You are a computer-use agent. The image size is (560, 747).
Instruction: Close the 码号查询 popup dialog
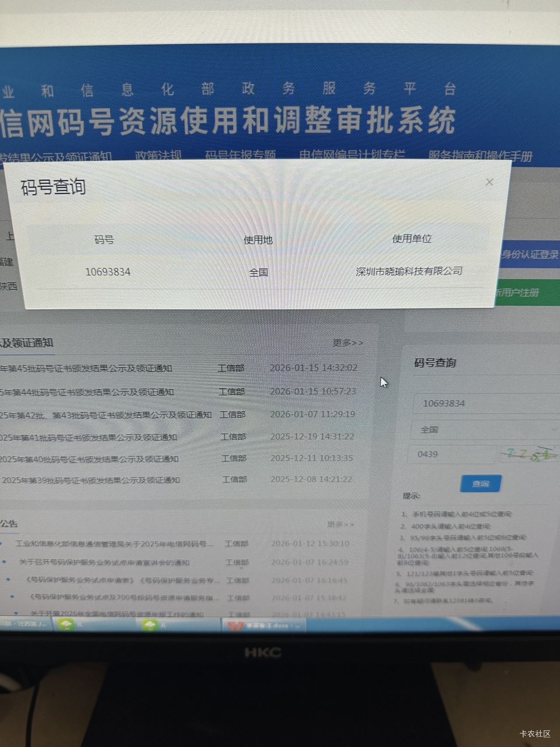tap(489, 182)
